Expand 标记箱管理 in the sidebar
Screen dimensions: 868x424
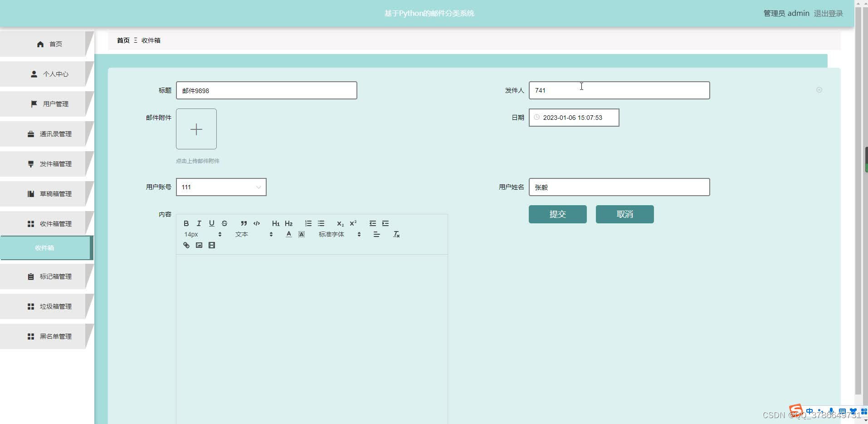point(47,276)
